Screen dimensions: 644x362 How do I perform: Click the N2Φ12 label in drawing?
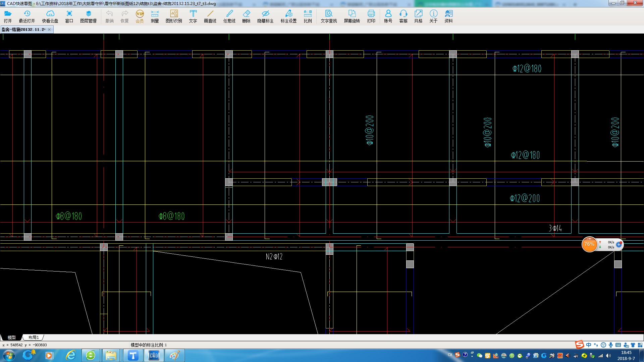point(274,257)
